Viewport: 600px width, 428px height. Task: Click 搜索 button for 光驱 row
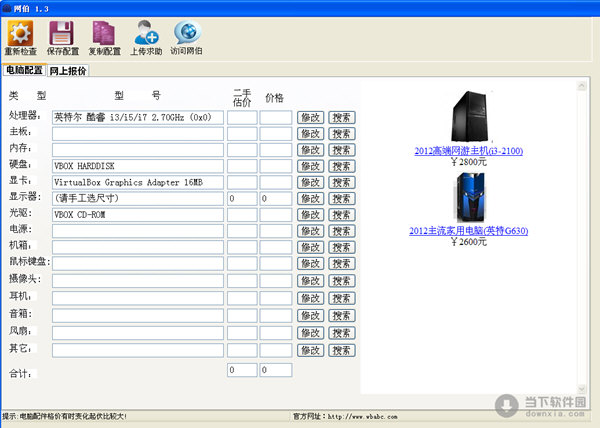342,215
